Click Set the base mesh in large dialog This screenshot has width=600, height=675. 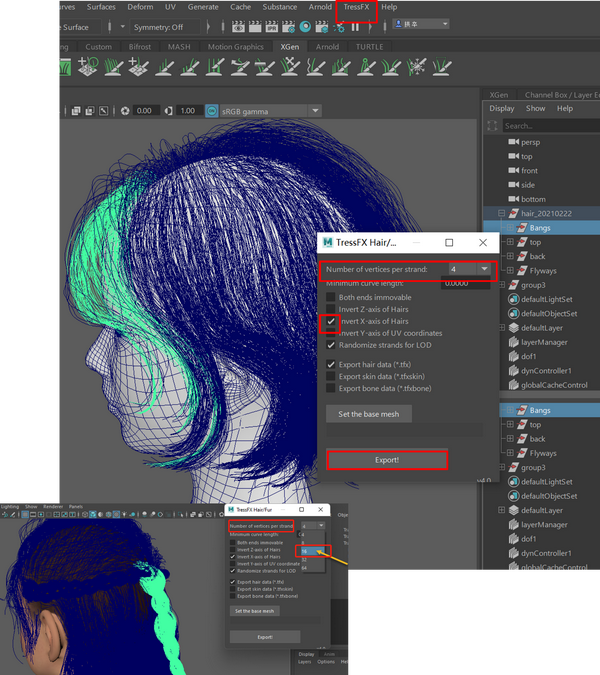pos(368,414)
